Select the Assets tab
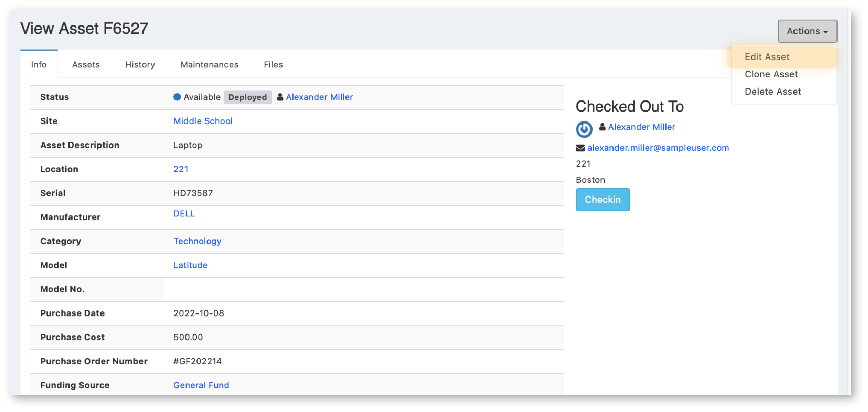 click(86, 65)
